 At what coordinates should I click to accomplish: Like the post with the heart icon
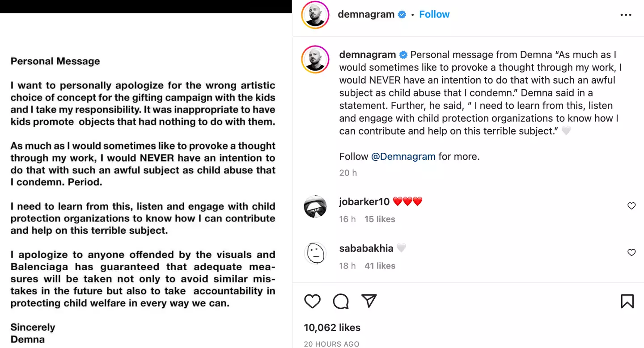[312, 301]
